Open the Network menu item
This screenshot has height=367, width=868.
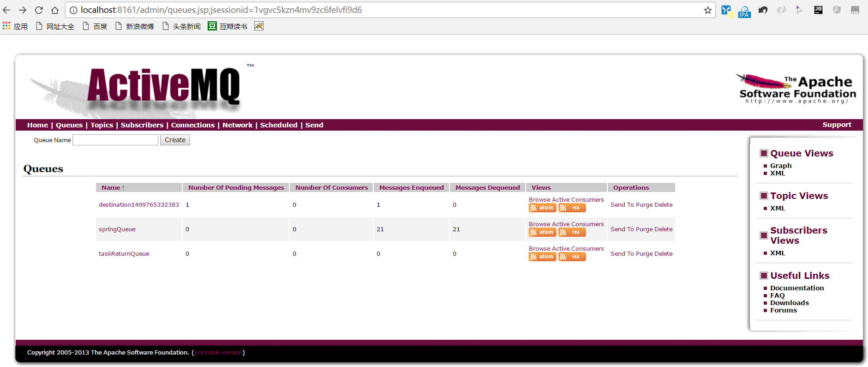(237, 125)
